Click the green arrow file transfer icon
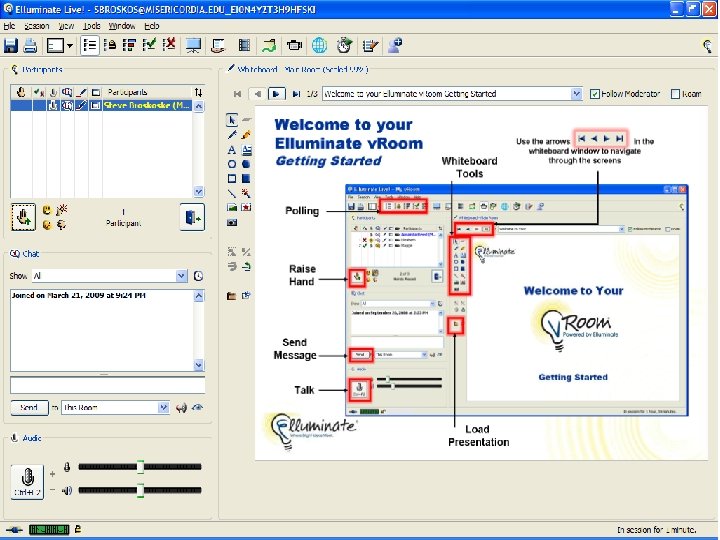 tap(269, 45)
